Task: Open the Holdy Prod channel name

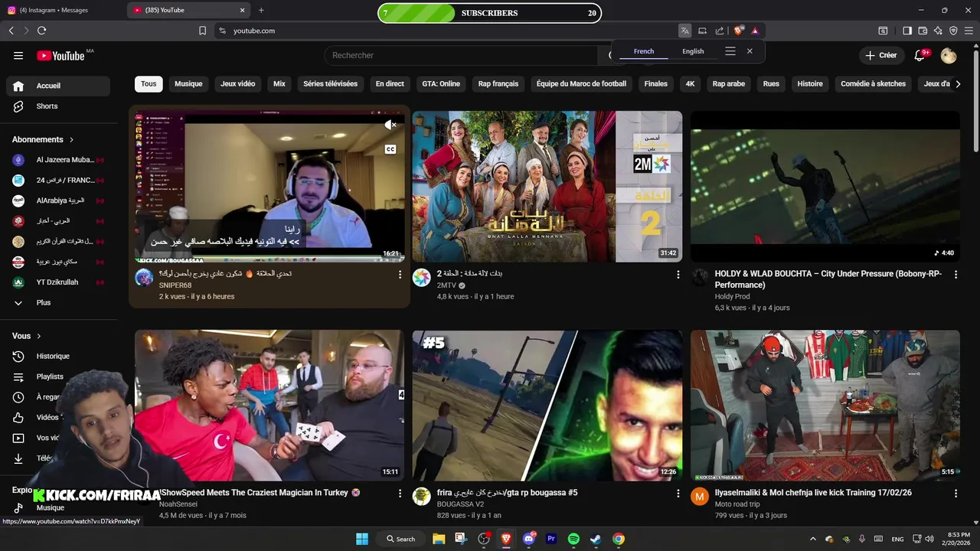Action: 732,296
